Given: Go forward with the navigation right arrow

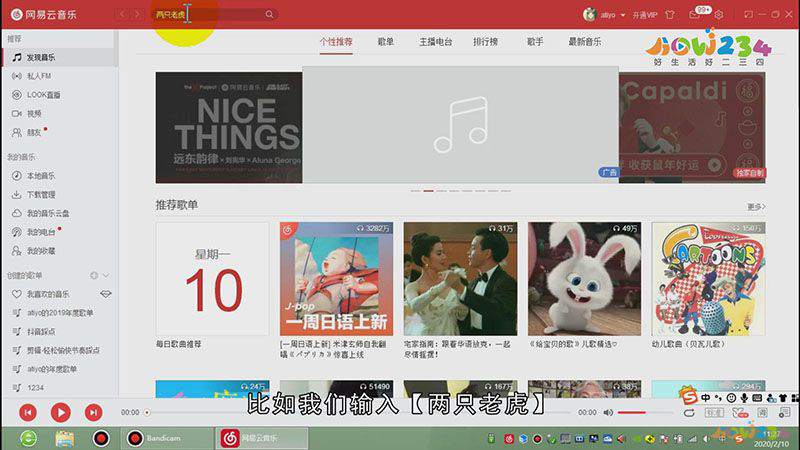Looking at the screenshot, I should coord(137,15).
